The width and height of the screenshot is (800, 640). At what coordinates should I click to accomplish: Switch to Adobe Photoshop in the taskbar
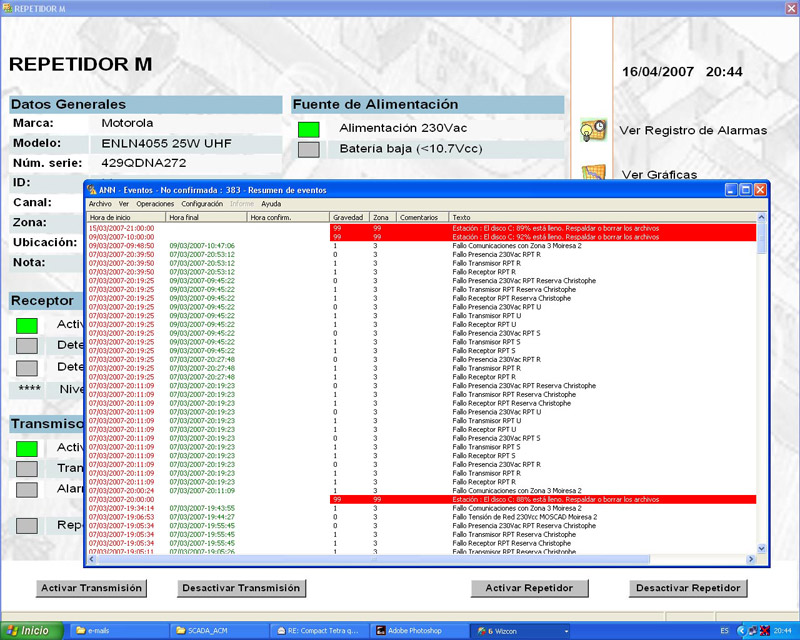(x=418, y=631)
